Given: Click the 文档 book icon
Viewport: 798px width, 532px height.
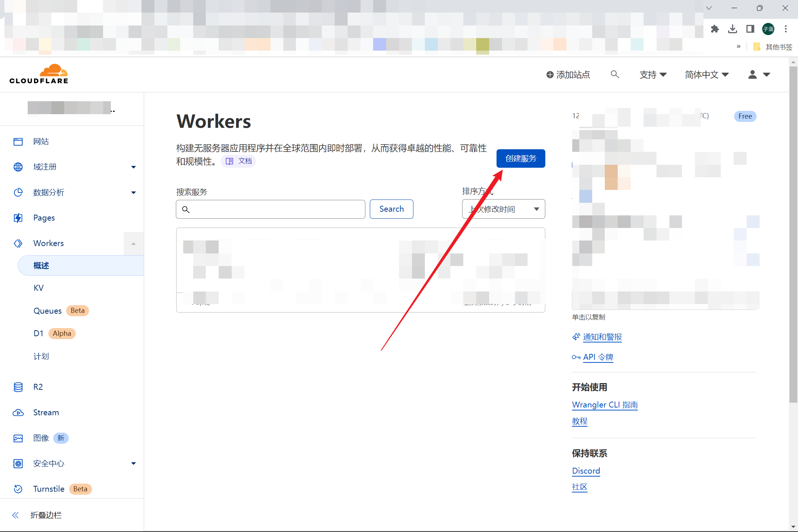Looking at the screenshot, I should (229, 161).
